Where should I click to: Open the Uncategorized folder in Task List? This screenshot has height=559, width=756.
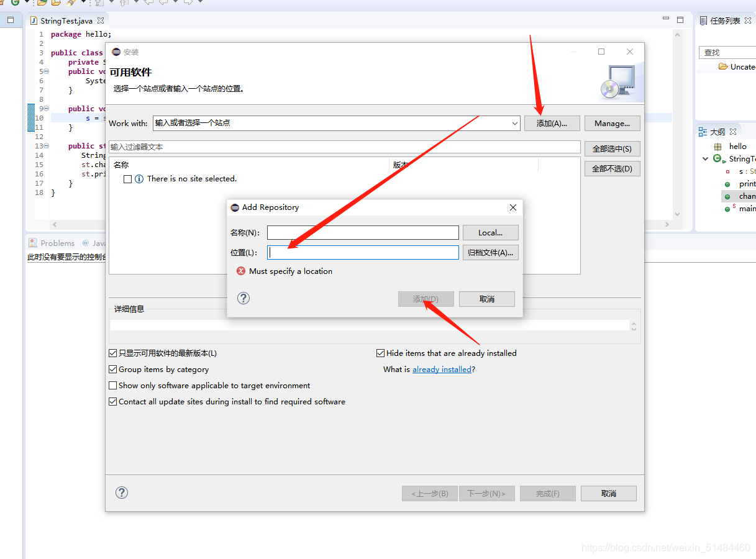coord(737,66)
